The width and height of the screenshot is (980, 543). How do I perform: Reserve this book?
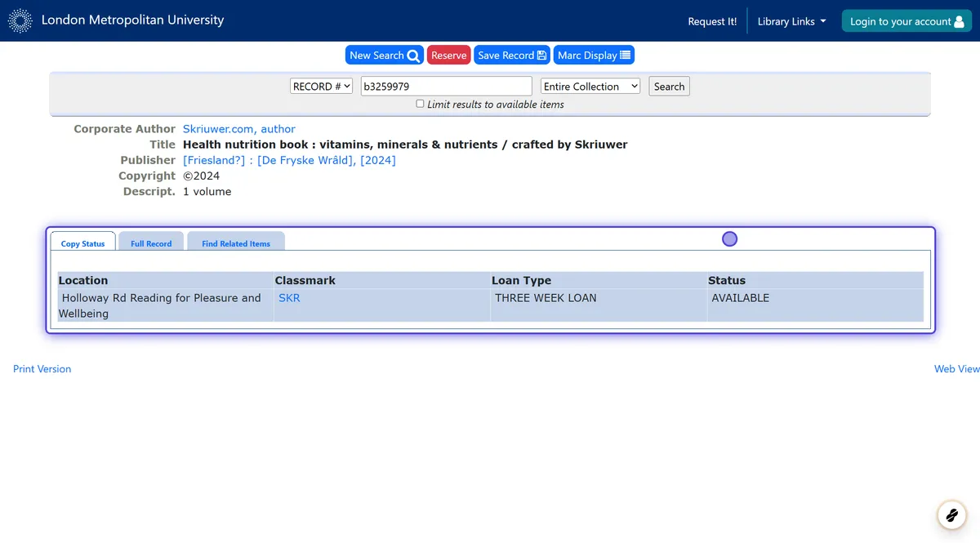point(448,55)
